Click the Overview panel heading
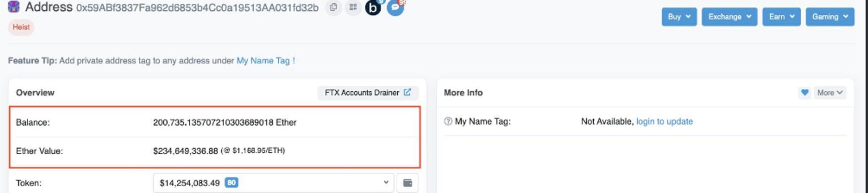 pos(35,92)
